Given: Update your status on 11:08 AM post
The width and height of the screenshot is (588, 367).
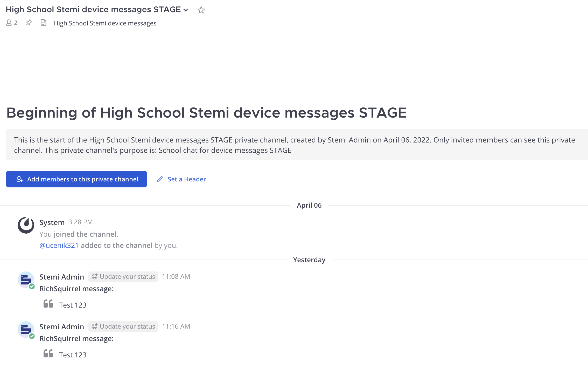Looking at the screenshot, I should [x=123, y=277].
